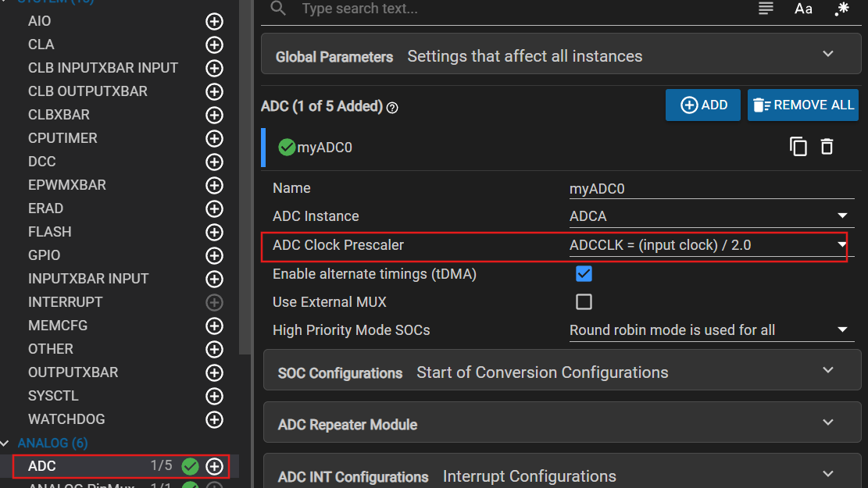Select the EPWMXBAR module entry
The height and width of the screenshot is (488, 868).
pos(67,185)
